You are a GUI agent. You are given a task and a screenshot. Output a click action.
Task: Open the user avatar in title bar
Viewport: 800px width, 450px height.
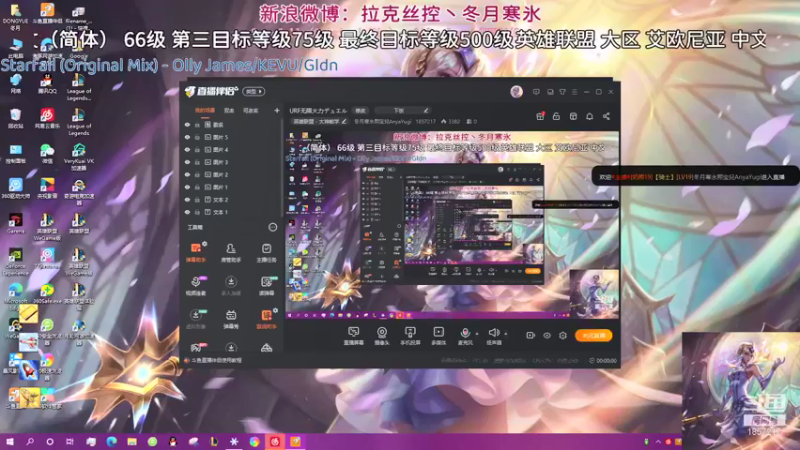point(516,92)
